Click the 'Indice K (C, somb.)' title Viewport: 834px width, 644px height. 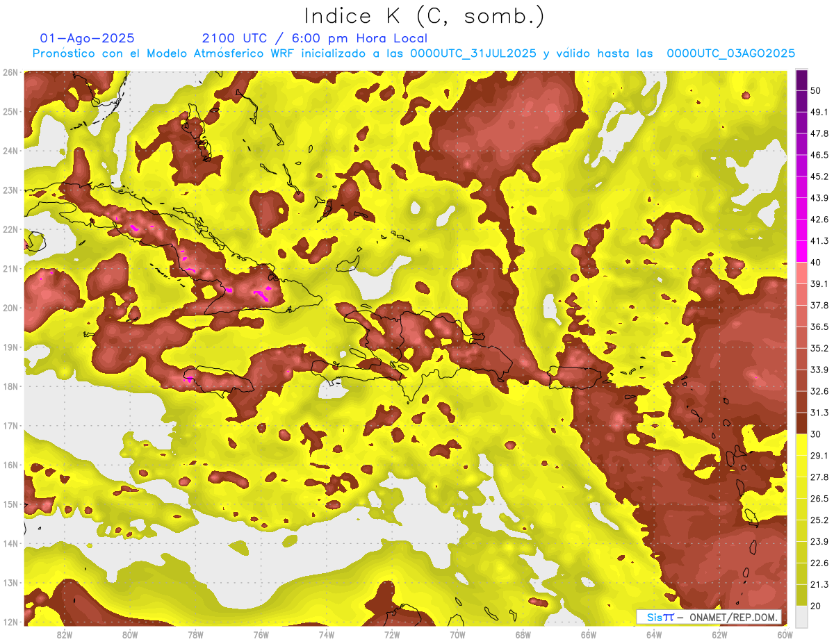tap(423, 17)
